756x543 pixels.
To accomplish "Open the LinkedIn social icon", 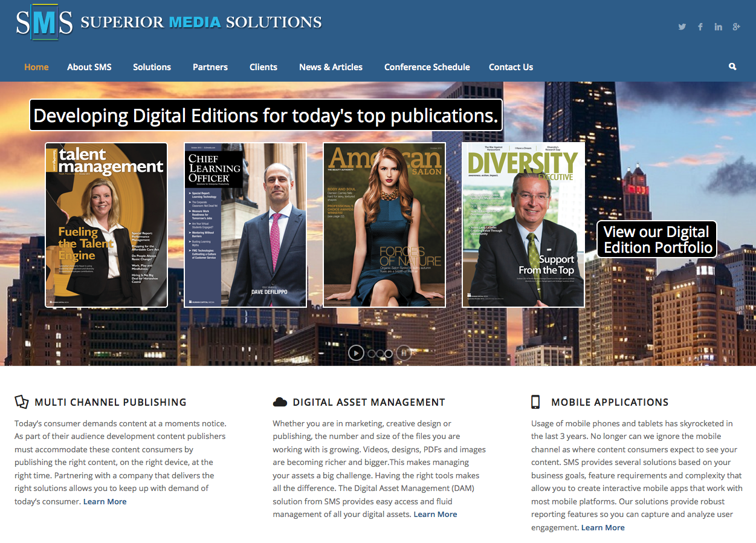I will coord(718,27).
